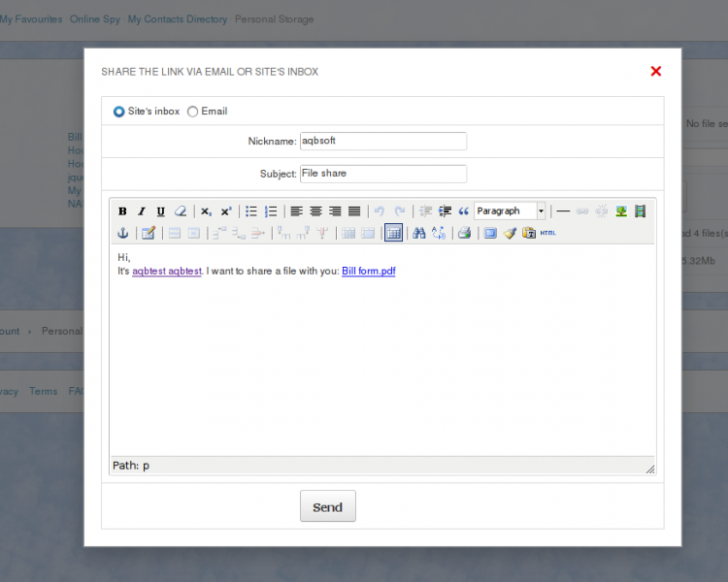Click the 'p' element in the Path bar
The image size is (728, 582).
click(146, 466)
